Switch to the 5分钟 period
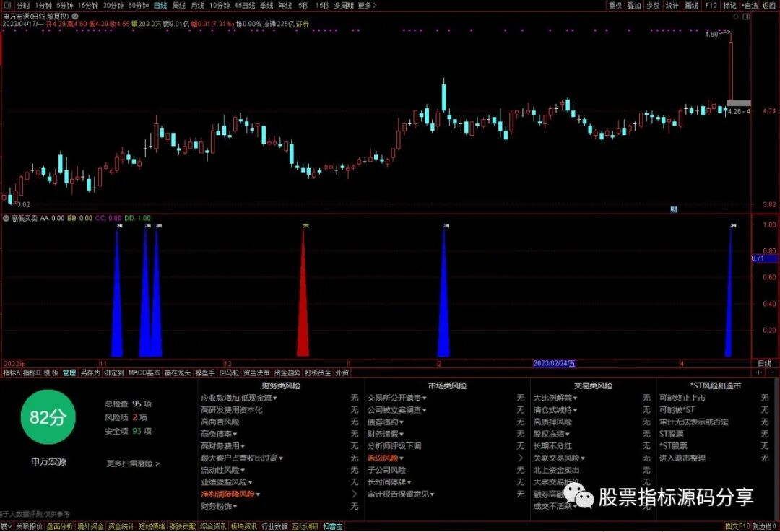Screen dimensions: 780x532 click(65, 6)
